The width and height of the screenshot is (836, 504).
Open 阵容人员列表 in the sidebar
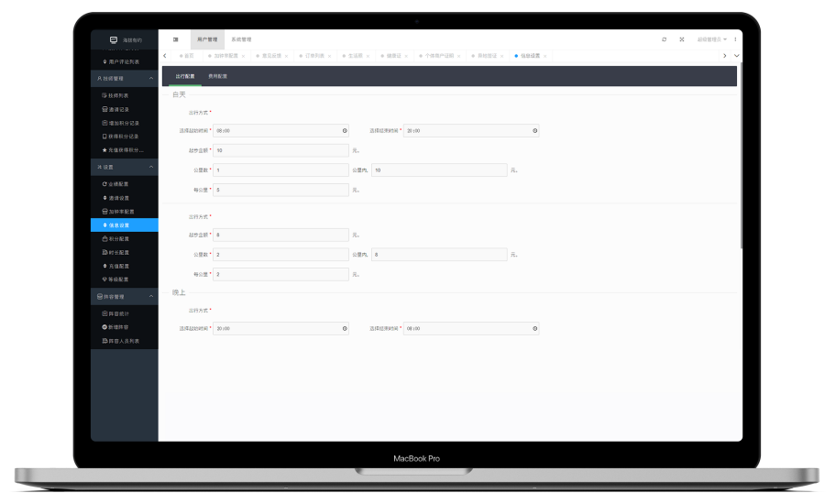pyautogui.click(x=123, y=340)
